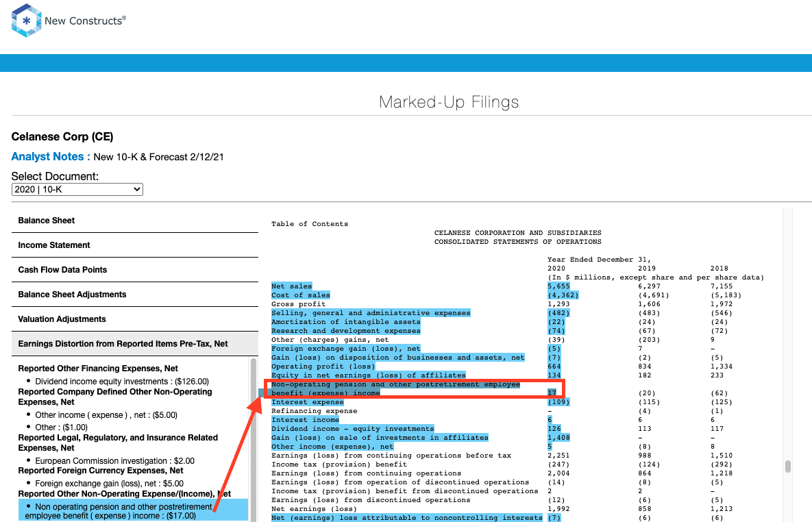This screenshot has height=522, width=812.
Task: Click the 126 dividend income value
Action: click(554, 429)
